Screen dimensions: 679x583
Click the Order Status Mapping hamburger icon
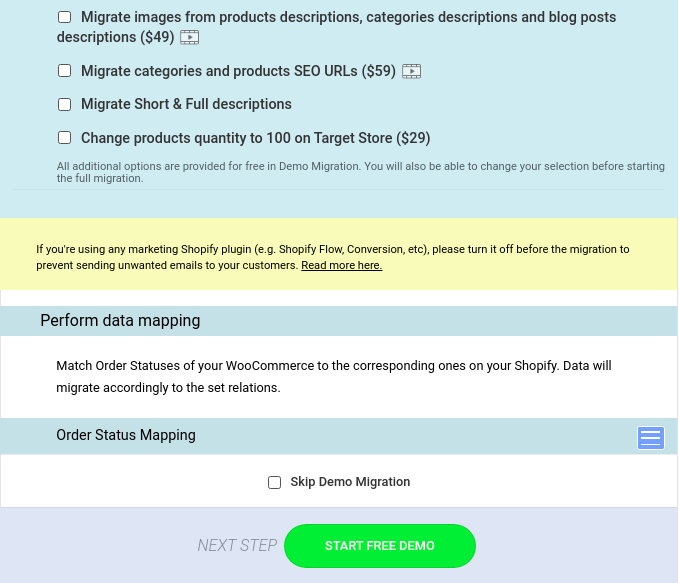[x=651, y=437]
